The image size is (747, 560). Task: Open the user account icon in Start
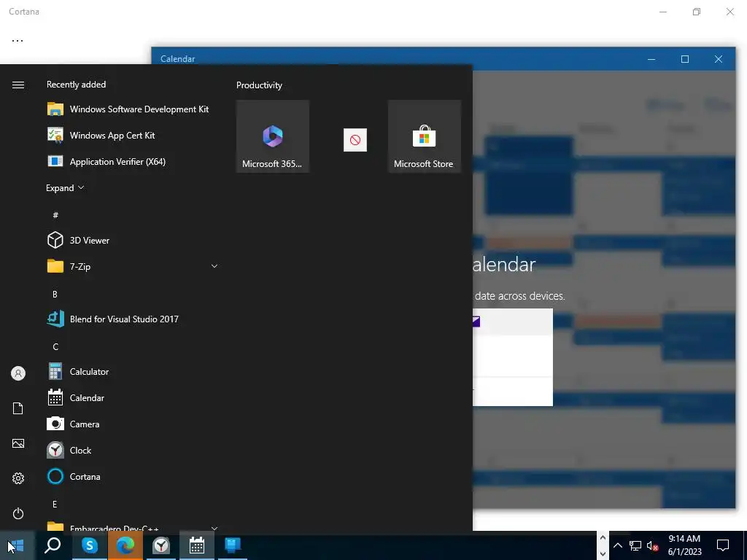tap(18, 373)
